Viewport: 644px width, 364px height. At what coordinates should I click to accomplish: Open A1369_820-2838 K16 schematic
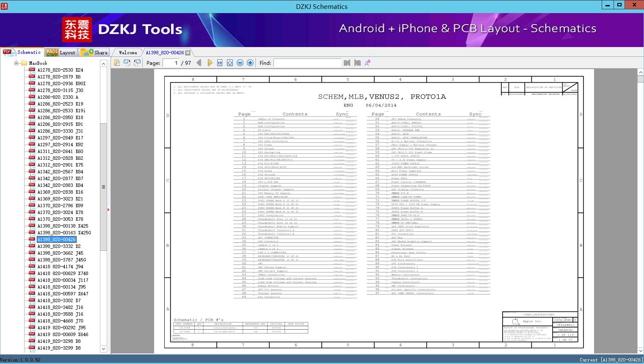[x=60, y=192]
